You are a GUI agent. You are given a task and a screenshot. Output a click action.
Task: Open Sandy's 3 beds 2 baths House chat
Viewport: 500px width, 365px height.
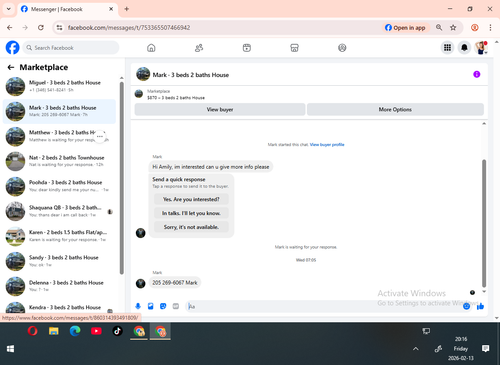coord(59,261)
